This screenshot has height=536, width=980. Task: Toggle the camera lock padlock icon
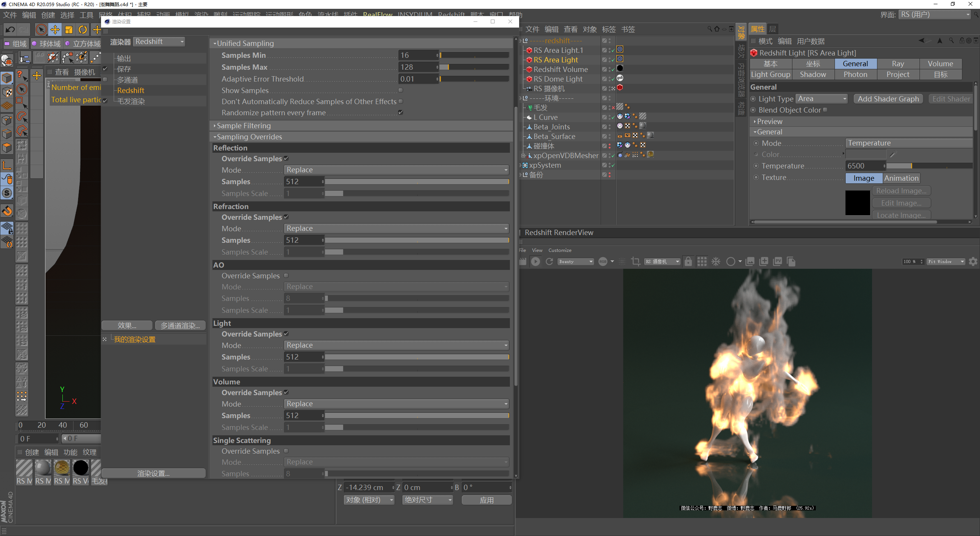point(688,261)
